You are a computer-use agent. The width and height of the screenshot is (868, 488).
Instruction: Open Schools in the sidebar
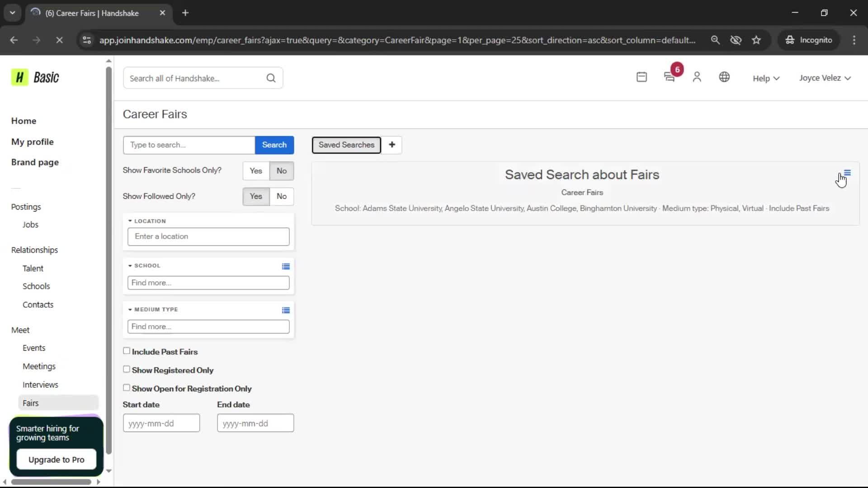tap(36, 286)
